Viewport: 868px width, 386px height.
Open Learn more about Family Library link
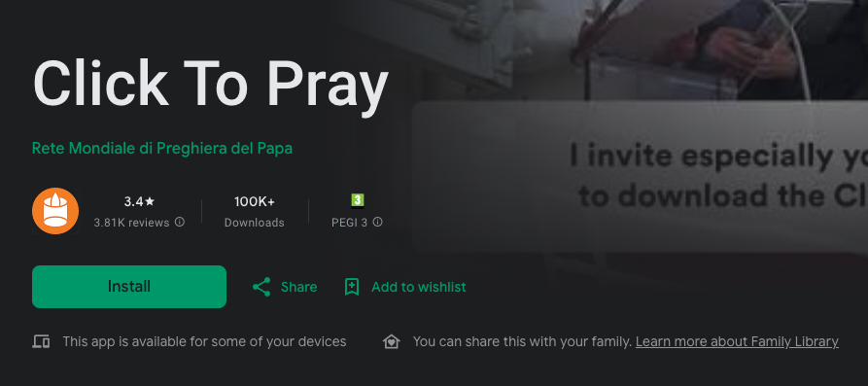pyautogui.click(x=737, y=341)
